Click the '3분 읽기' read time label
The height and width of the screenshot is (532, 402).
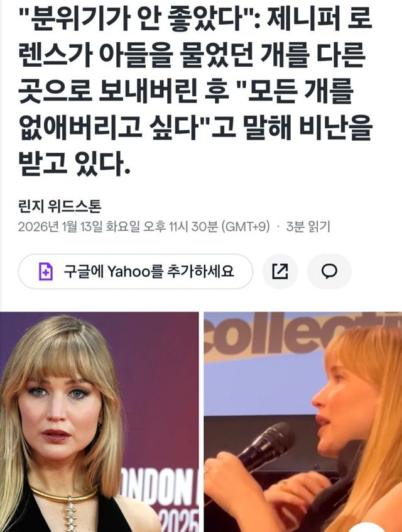pyautogui.click(x=308, y=226)
